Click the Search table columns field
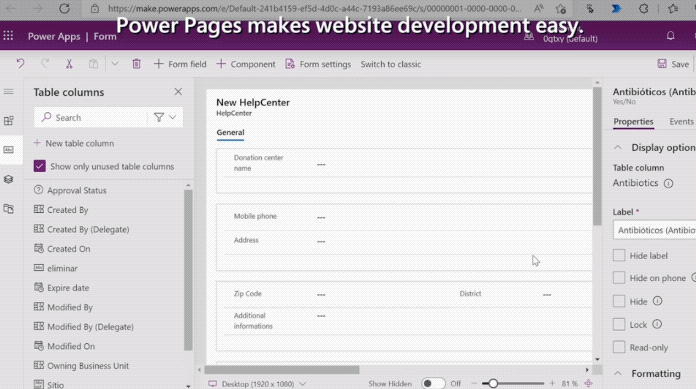The width and height of the screenshot is (696, 389). [91, 117]
